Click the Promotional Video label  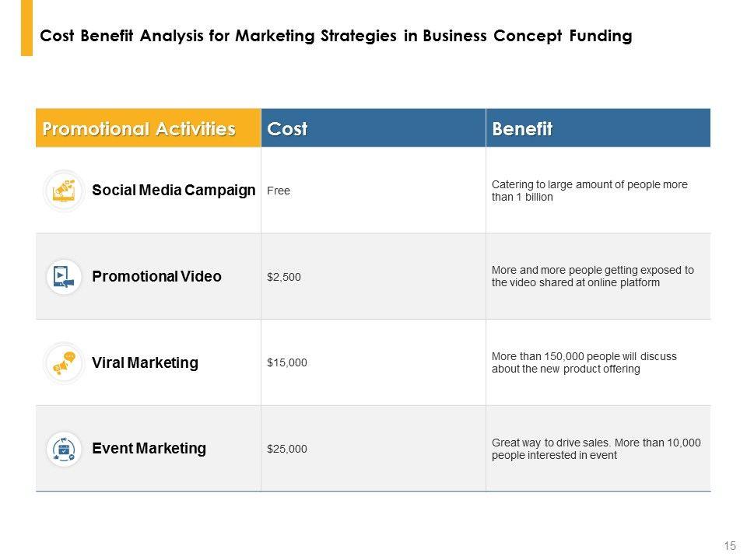coord(156,277)
